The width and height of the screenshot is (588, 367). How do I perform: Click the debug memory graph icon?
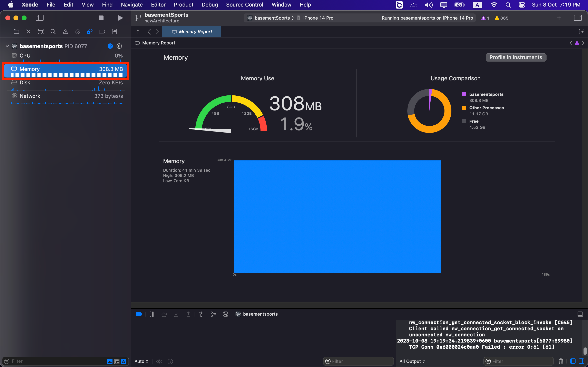[x=213, y=314]
